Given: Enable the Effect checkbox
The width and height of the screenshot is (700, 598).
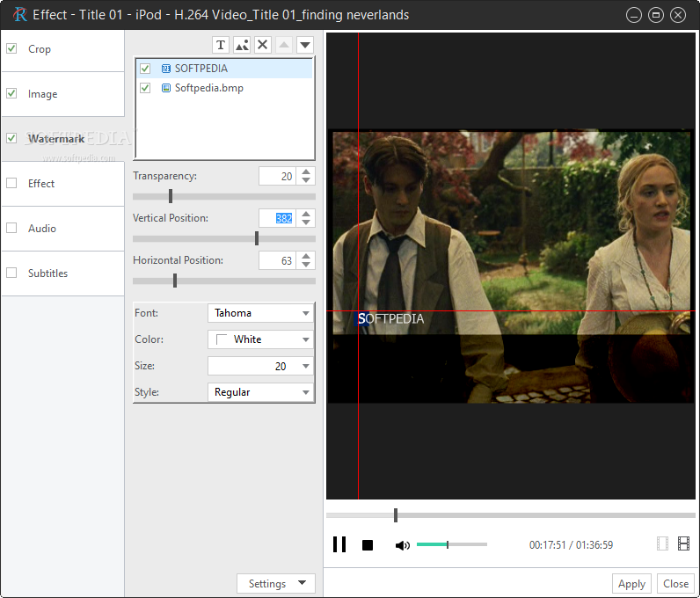Looking at the screenshot, I should (11, 183).
